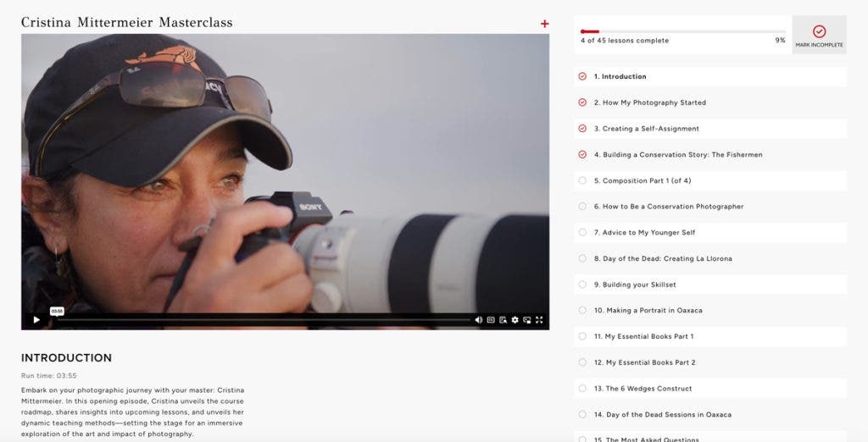Screen dimensions: 868x442
Task: Mark My Essential Books Part 2 complete
Action: coord(582,362)
